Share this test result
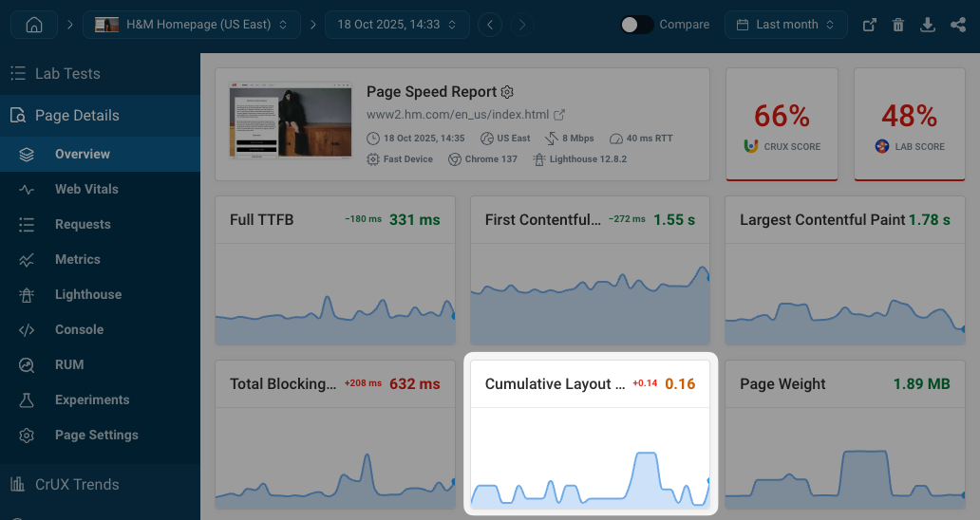 point(958,25)
